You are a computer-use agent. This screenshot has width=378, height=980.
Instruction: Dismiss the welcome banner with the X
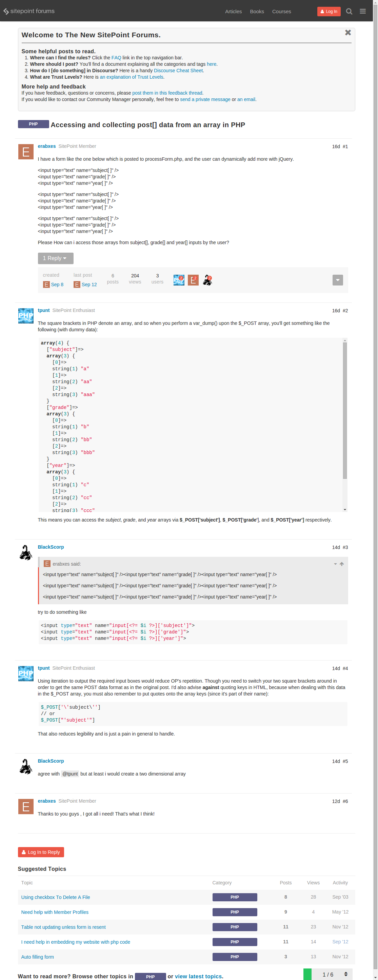point(347,33)
